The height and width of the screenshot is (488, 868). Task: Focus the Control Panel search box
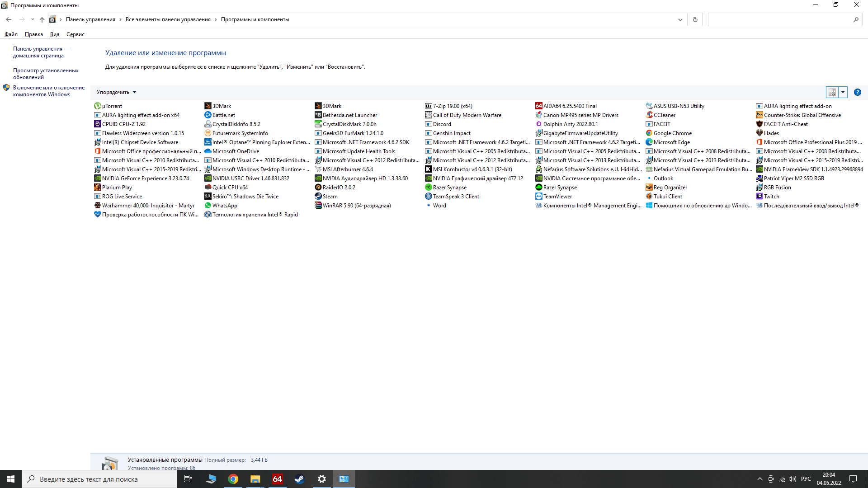785,19
